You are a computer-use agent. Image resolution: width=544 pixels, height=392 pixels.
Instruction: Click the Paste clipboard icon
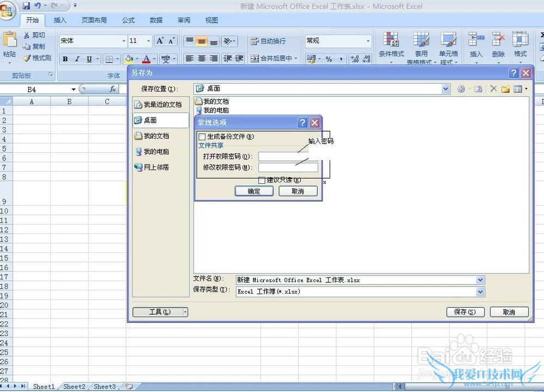pos(10,40)
